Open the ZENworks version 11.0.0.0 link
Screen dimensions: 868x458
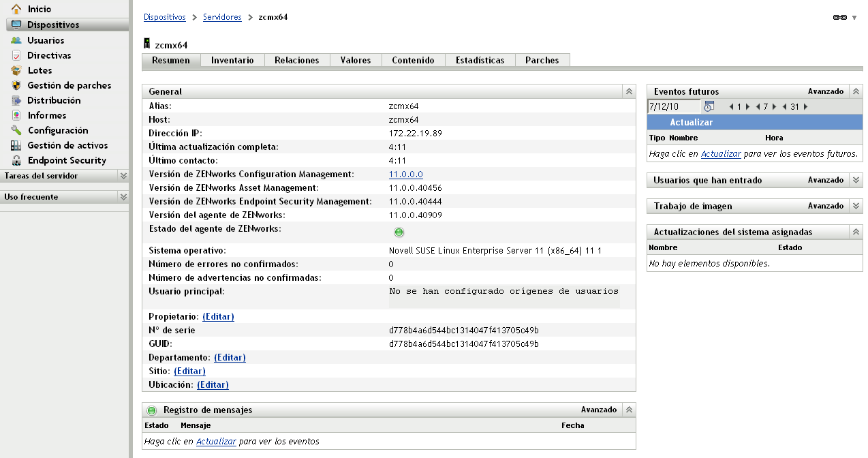[x=406, y=174]
